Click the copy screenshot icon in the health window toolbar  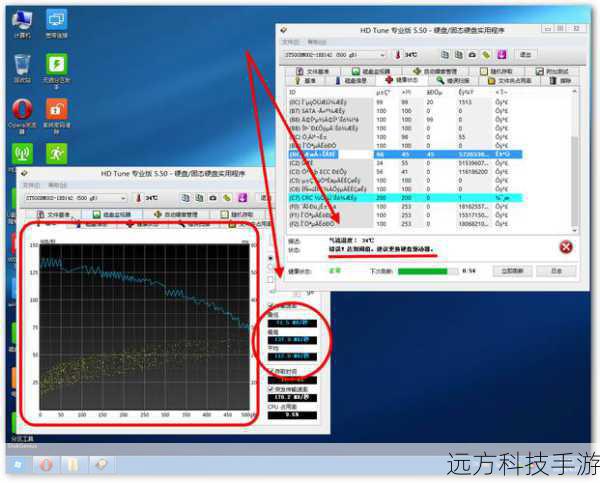pyautogui.click(x=458, y=55)
